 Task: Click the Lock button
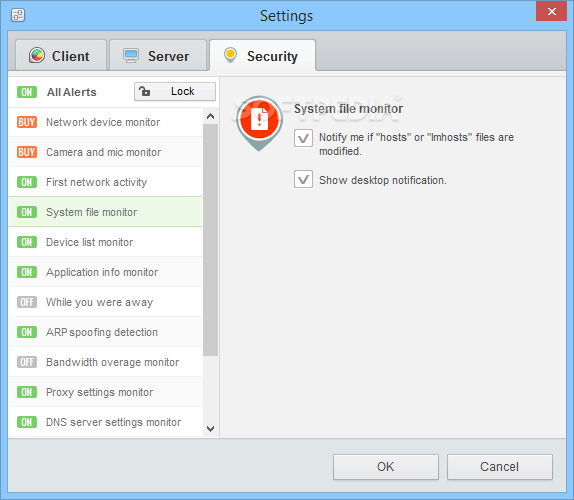(175, 91)
